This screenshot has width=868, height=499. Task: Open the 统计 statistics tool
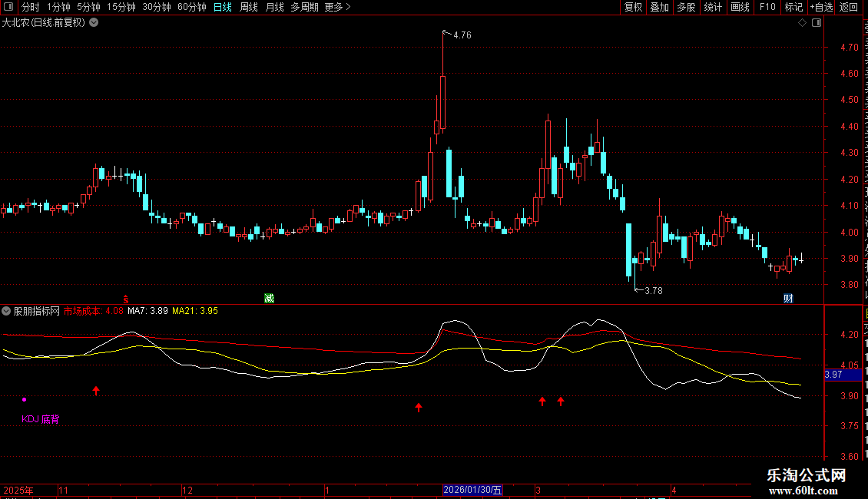point(712,7)
